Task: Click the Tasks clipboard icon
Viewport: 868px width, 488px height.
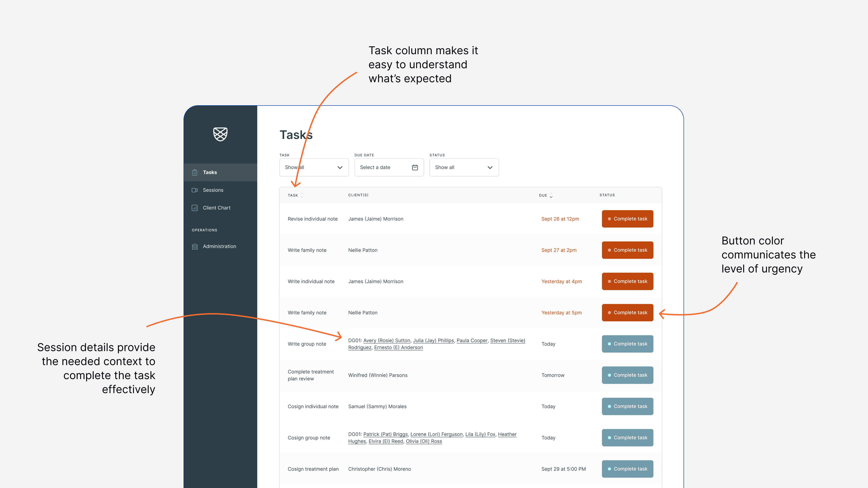Action: (195, 172)
